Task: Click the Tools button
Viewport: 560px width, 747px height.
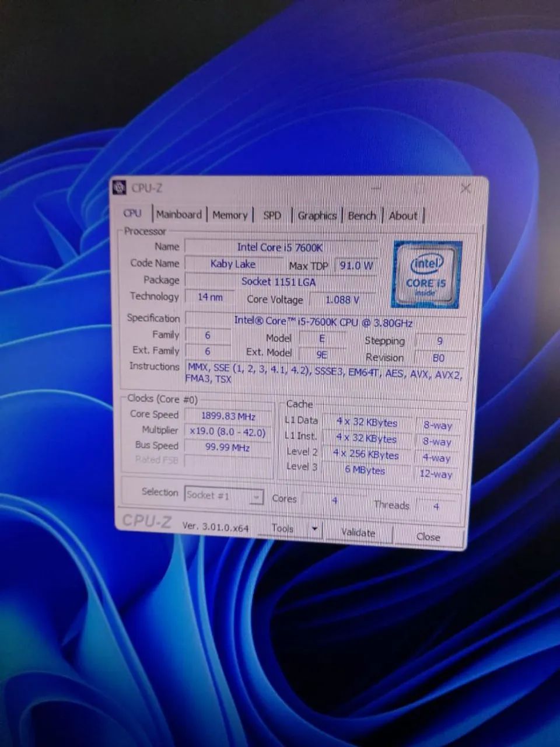Action: pos(283,528)
